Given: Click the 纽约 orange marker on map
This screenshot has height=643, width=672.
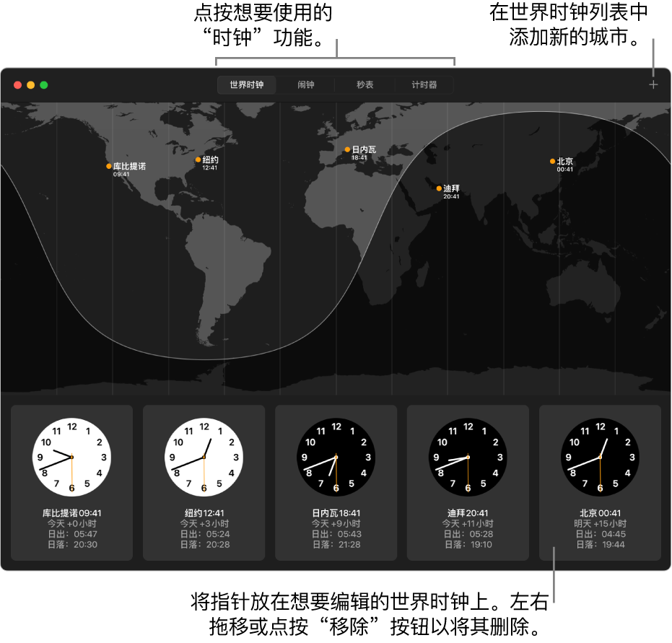Looking at the screenshot, I should point(198,159).
